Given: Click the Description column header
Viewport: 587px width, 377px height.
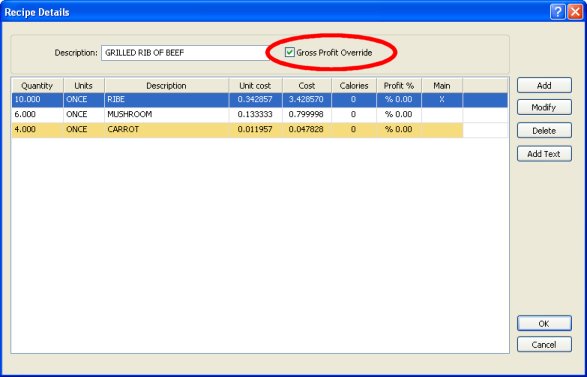Looking at the screenshot, I should (x=166, y=86).
